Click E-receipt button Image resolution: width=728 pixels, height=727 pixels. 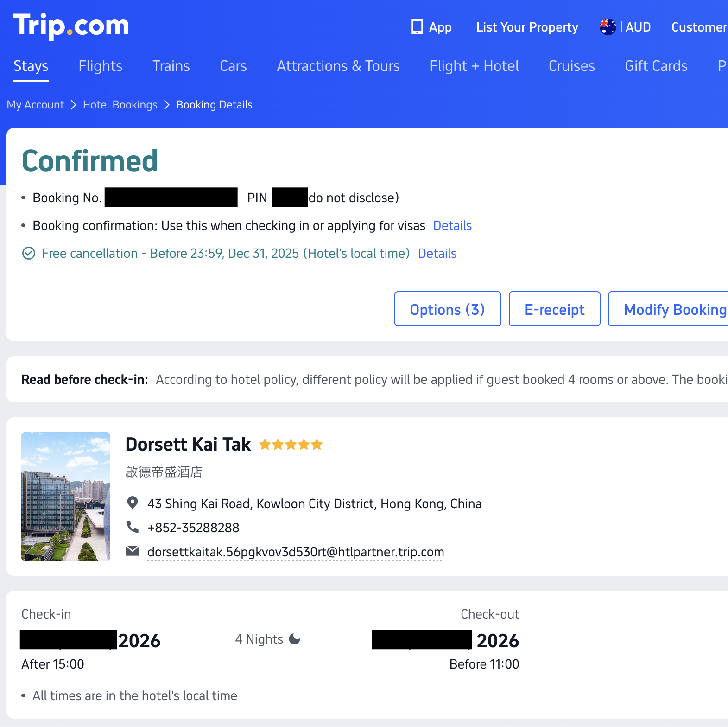point(554,309)
